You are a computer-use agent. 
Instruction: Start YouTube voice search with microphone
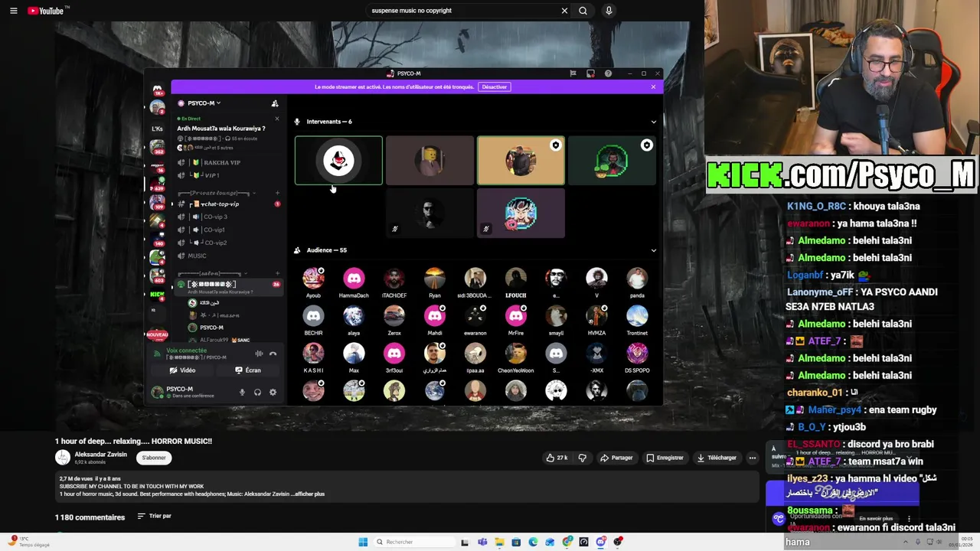pos(609,11)
